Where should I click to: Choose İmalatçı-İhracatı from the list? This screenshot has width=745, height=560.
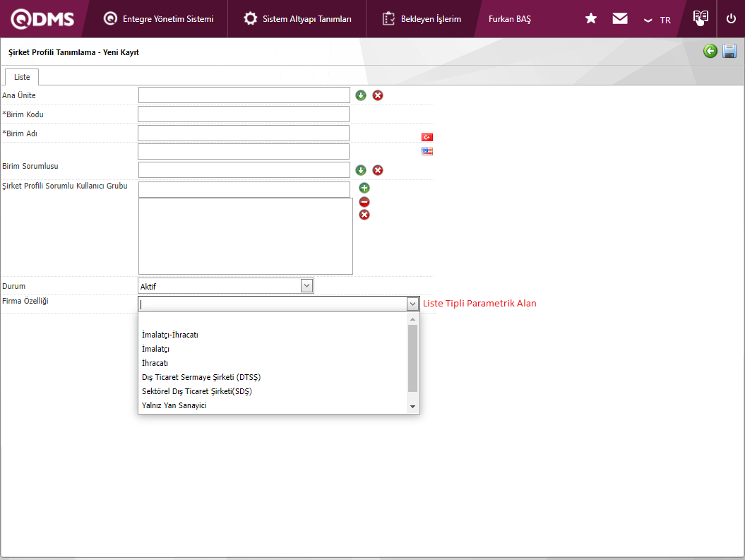(x=170, y=335)
